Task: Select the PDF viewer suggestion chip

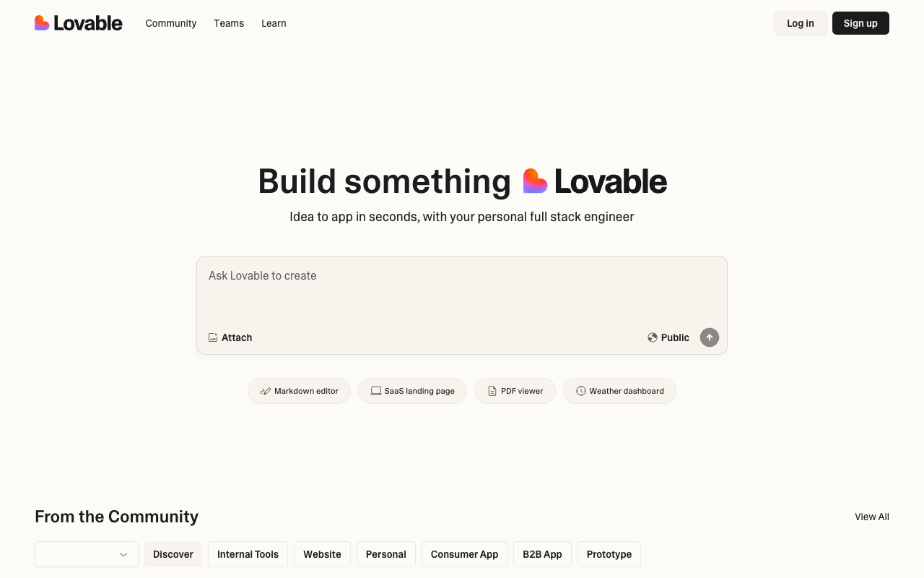Action: click(x=515, y=391)
